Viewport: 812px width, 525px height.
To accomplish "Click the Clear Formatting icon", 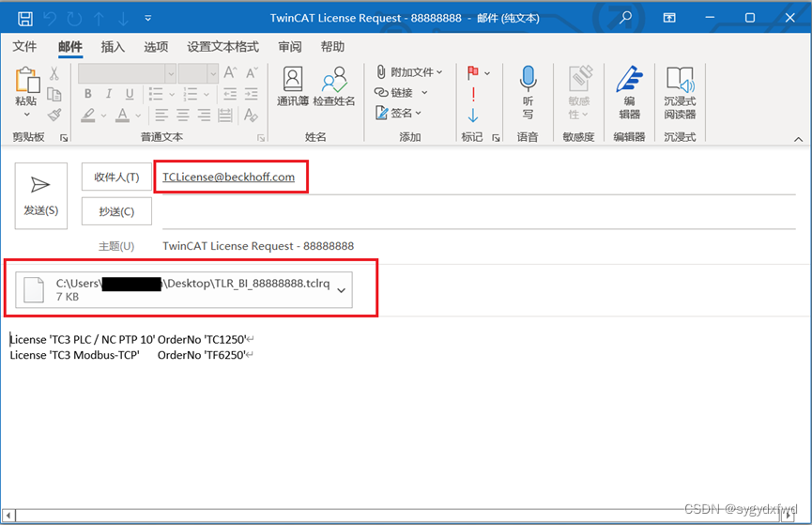I will 252,116.
